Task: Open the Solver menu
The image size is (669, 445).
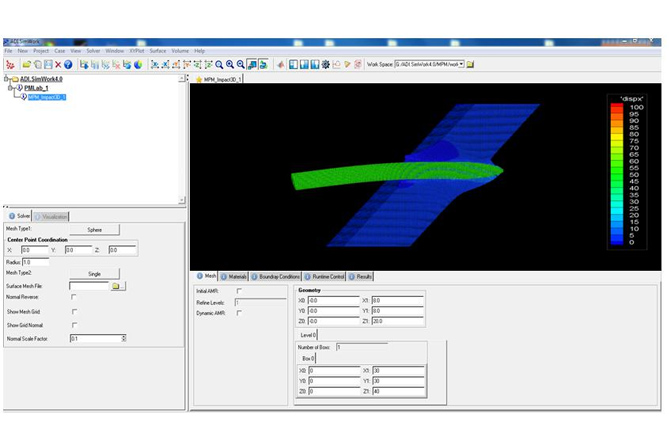Action: [x=92, y=50]
